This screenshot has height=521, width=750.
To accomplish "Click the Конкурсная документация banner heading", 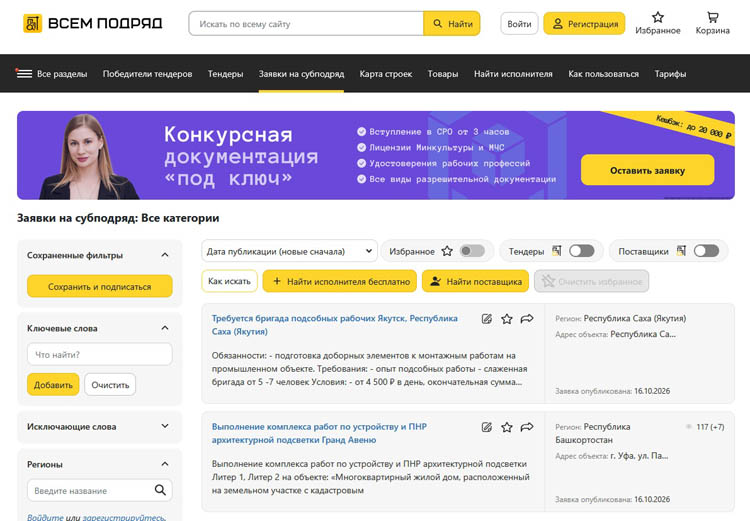I will click(241, 156).
